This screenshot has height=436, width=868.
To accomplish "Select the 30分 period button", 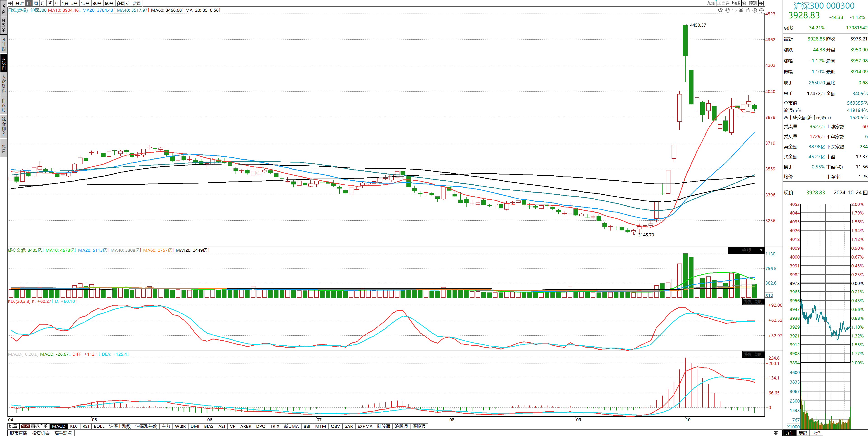I will click(97, 3).
